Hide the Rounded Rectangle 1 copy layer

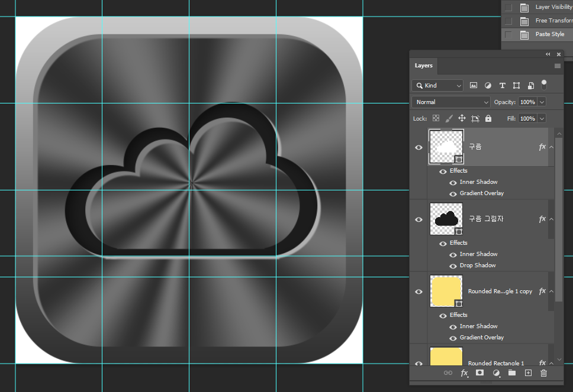(419, 291)
